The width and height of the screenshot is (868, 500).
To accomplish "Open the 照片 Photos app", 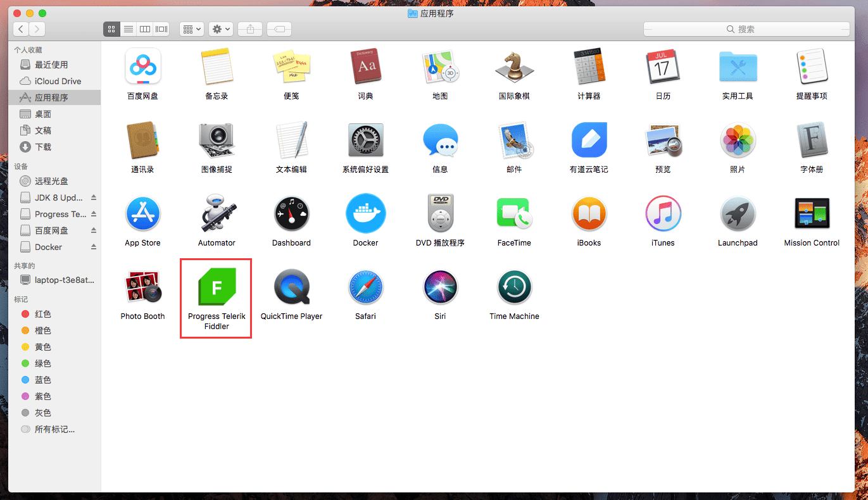I will click(x=738, y=140).
